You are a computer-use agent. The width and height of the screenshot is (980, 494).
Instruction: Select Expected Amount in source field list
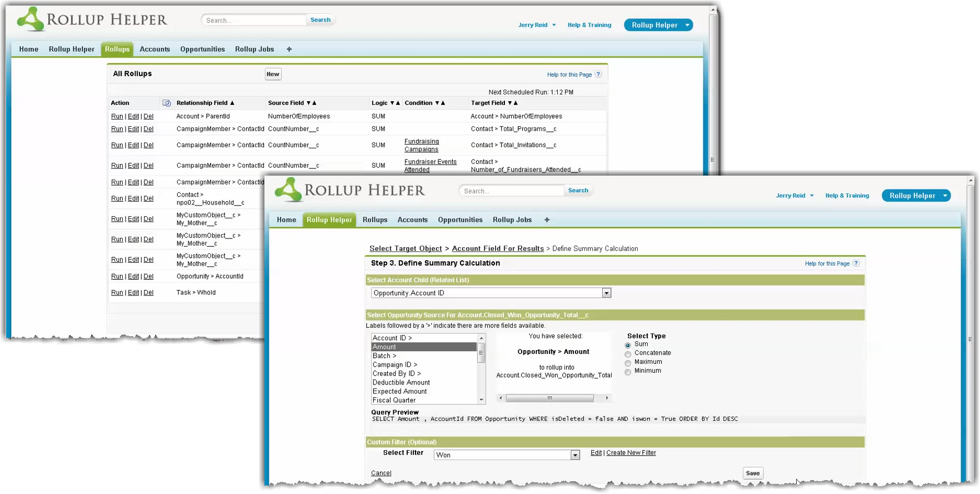point(399,392)
